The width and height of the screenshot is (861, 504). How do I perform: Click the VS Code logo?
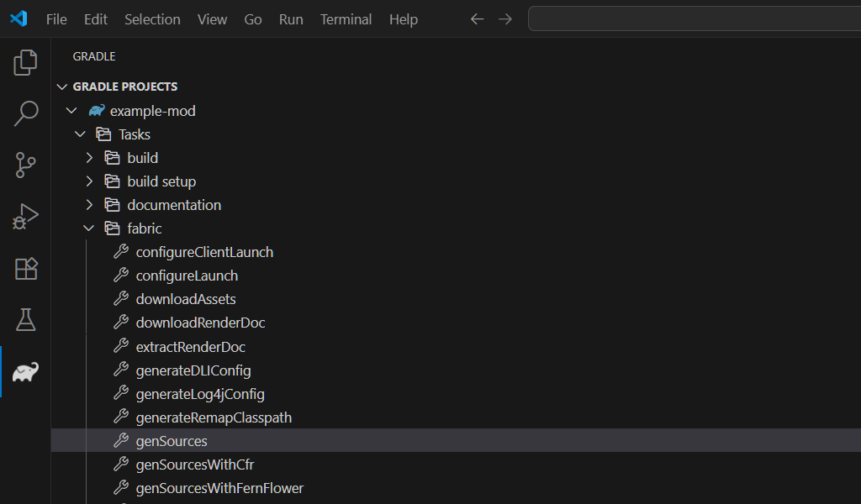pyautogui.click(x=18, y=18)
